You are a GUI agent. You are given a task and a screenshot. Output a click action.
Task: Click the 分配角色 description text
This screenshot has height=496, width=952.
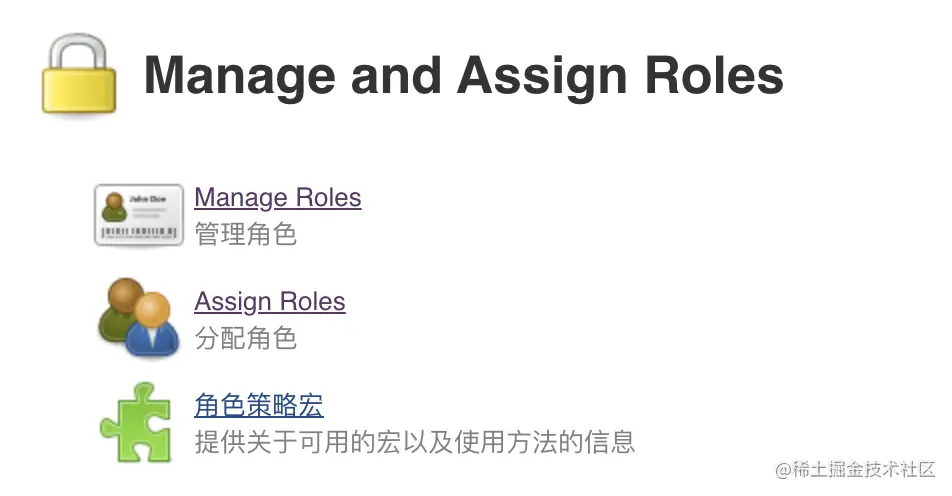click(x=246, y=339)
